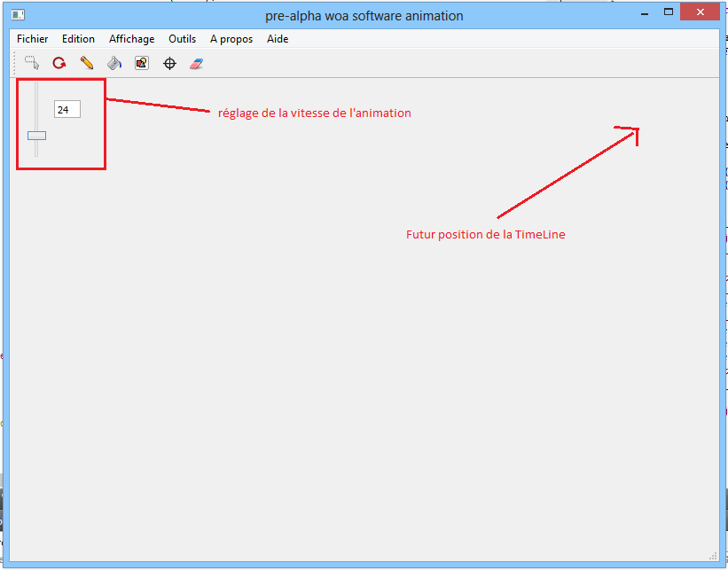Screen dimensions: 728x570
Task: Click the animation speed slider handle
Action: point(36,136)
